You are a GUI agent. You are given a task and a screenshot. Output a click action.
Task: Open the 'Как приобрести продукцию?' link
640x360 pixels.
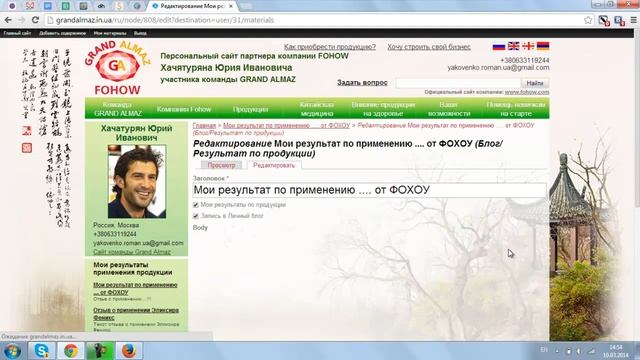coord(330,47)
